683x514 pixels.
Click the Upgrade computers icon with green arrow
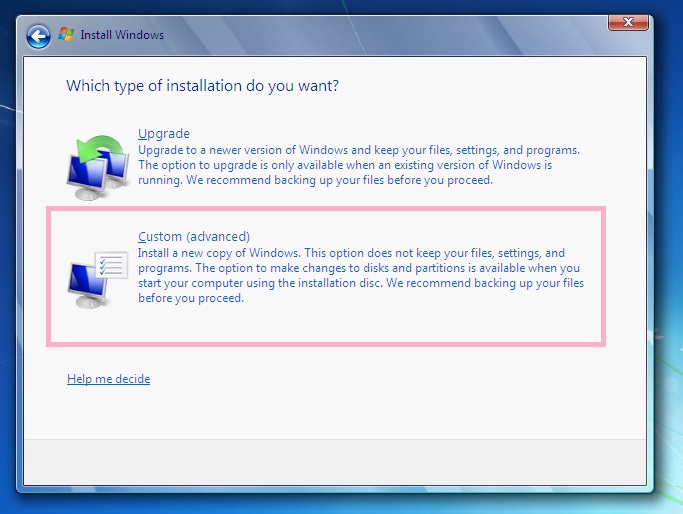coord(98,167)
